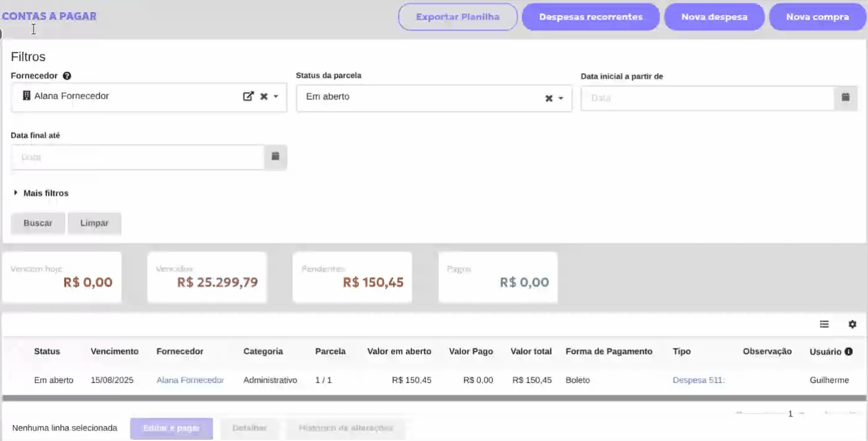Open supplier details via external link icon
Viewport: 868px width, 441px height.
point(248,96)
